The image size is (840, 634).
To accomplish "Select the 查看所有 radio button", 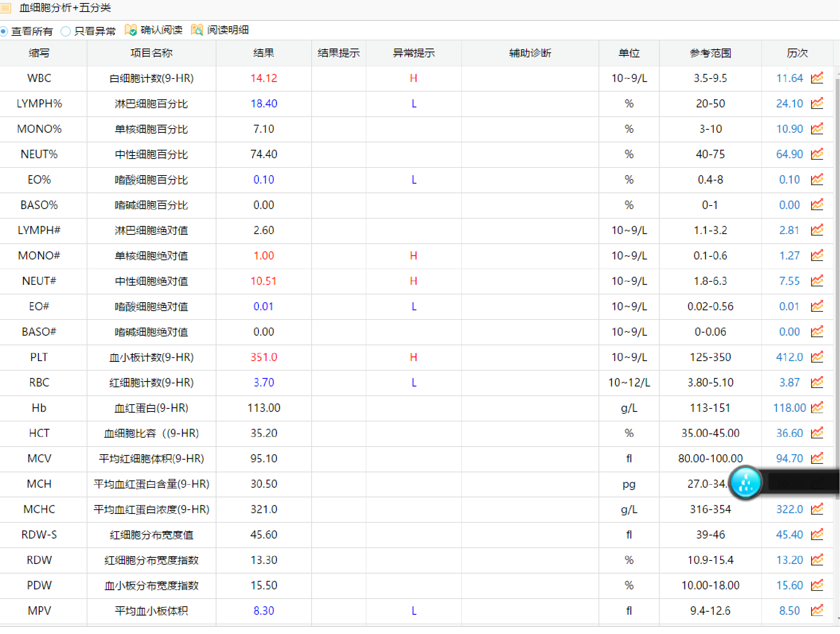I will (4, 31).
